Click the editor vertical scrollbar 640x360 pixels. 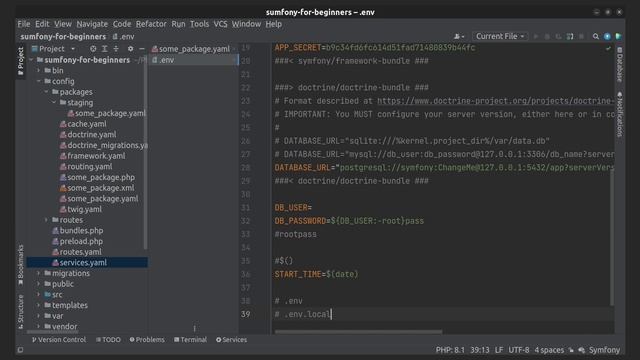[612, 238]
